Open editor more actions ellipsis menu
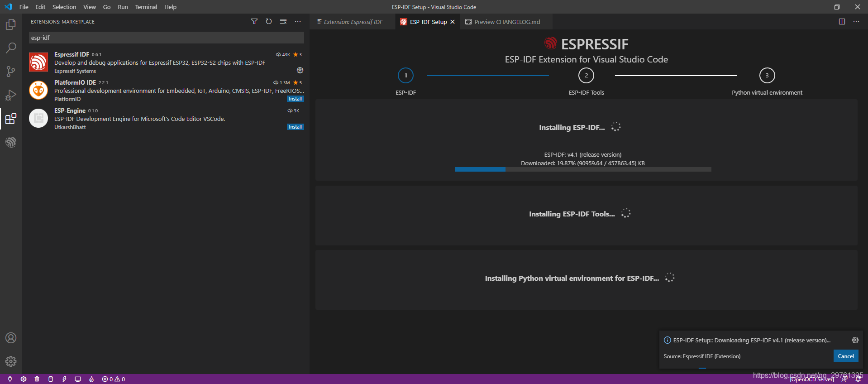This screenshot has width=868, height=384. click(856, 22)
